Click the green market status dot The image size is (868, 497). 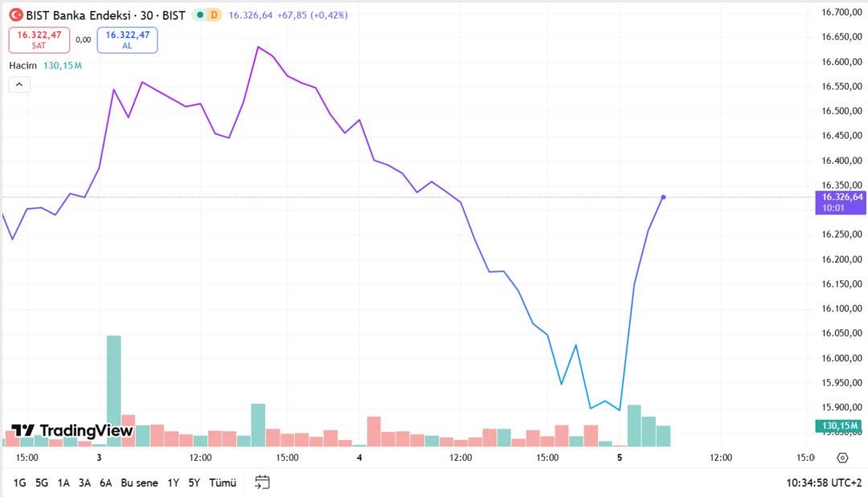click(200, 15)
